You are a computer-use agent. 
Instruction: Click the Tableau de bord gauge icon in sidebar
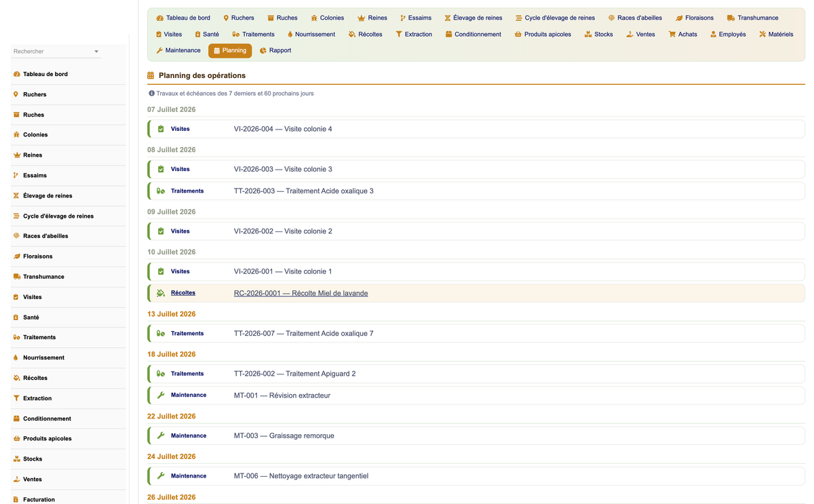[16, 74]
